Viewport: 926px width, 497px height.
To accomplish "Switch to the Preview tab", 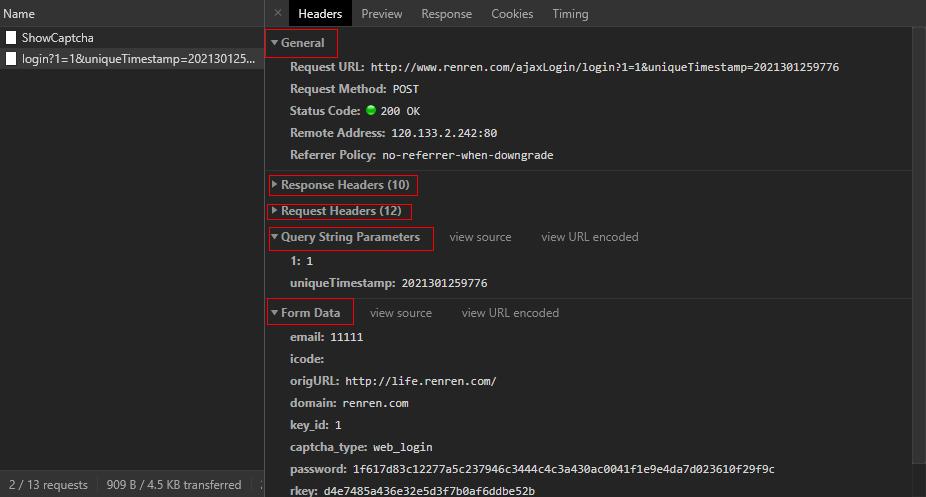I will coord(382,14).
